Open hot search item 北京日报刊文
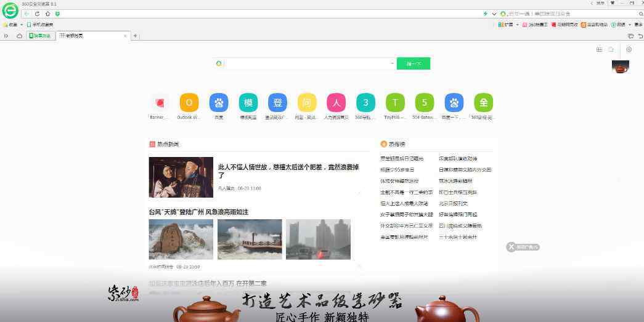This screenshot has height=322, width=644. (x=454, y=203)
